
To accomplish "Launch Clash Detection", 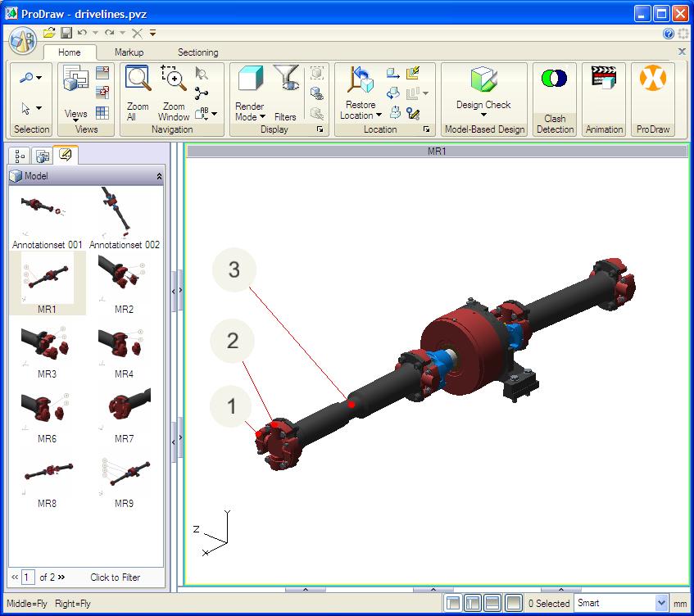I will click(555, 80).
